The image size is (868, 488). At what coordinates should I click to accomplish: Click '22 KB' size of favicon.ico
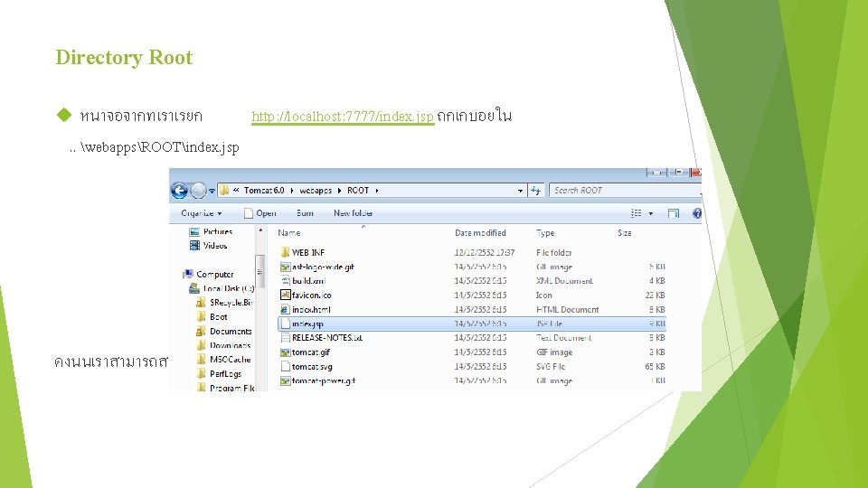click(x=655, y=295)
